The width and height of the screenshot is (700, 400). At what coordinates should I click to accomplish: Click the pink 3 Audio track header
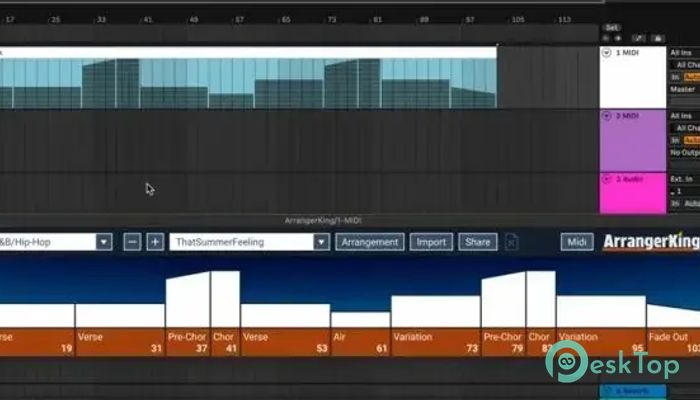tap(633, 192)
